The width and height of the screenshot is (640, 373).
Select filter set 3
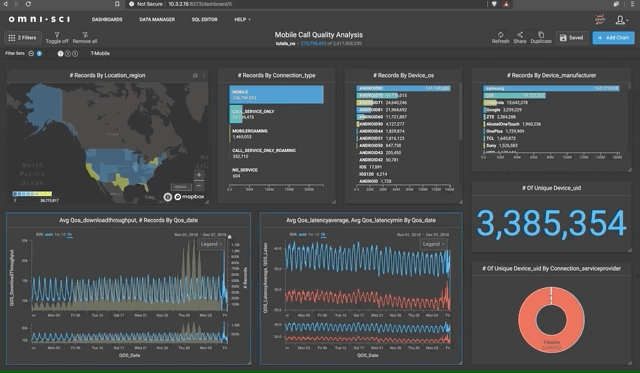point(75,53)
